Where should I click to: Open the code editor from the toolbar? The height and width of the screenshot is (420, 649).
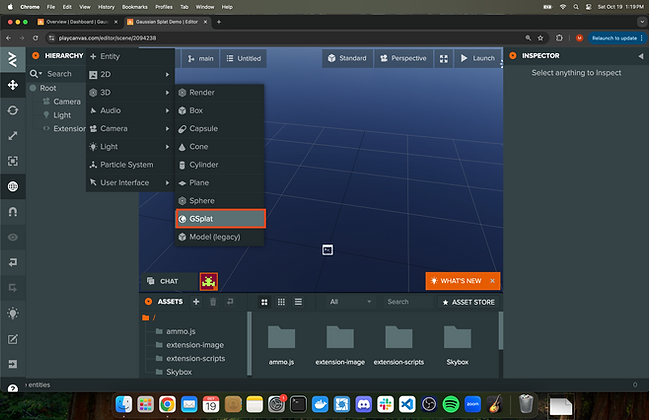tap(13, 339)
